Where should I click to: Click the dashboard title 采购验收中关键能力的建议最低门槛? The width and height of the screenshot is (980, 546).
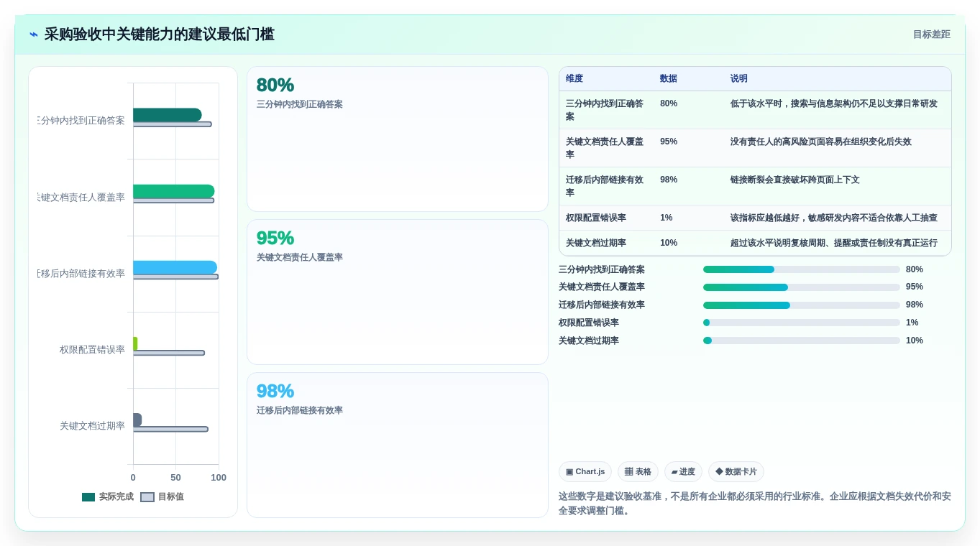160,34
